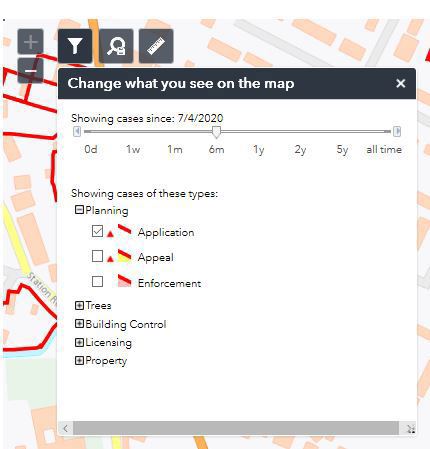Set time range to 2y
This screenshot has width=430, height=449.
[300, 150]
